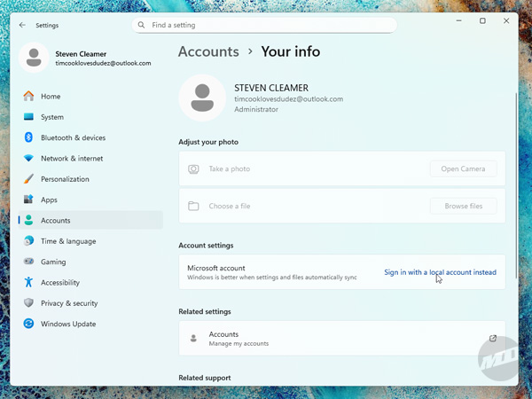The image size is (532, 399).
Task: Open Bluetooth & devices icon
Action: click(x=29, y=137)
